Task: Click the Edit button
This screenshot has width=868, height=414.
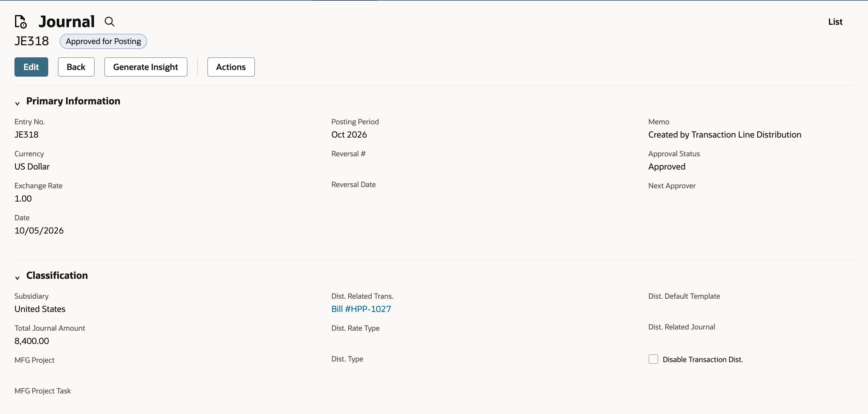Action: click(31, 67)
